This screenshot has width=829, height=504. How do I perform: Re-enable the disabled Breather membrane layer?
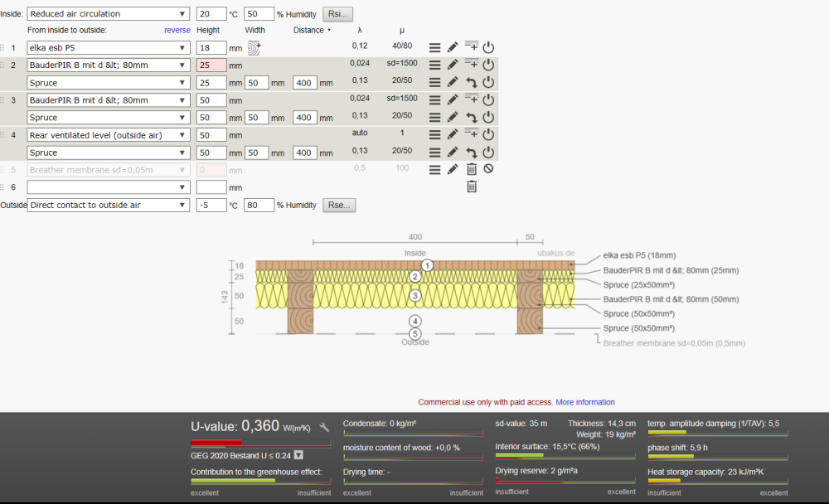click(488, 169)
